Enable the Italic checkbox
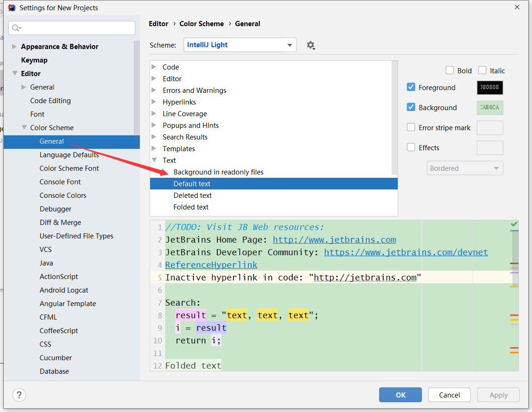This screenshot has height=412, width=532. tap(483, 70)
